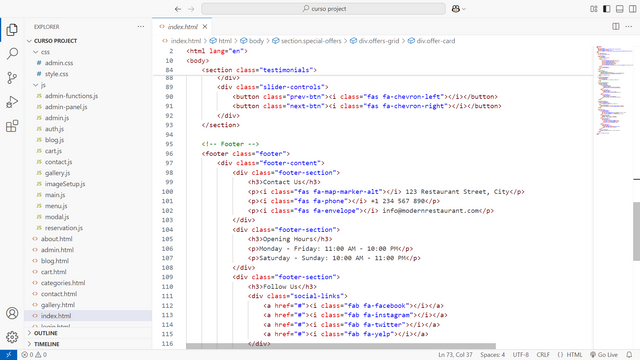
Task: Go forward with the right arrow
Action: 191,9
